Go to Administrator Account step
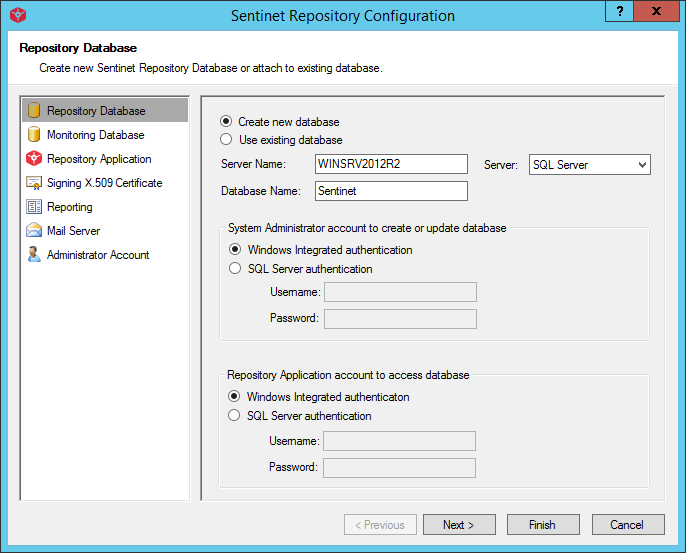The height and width of the screenshot is (553, 686). pyautogui.click(x=105, y=254)
